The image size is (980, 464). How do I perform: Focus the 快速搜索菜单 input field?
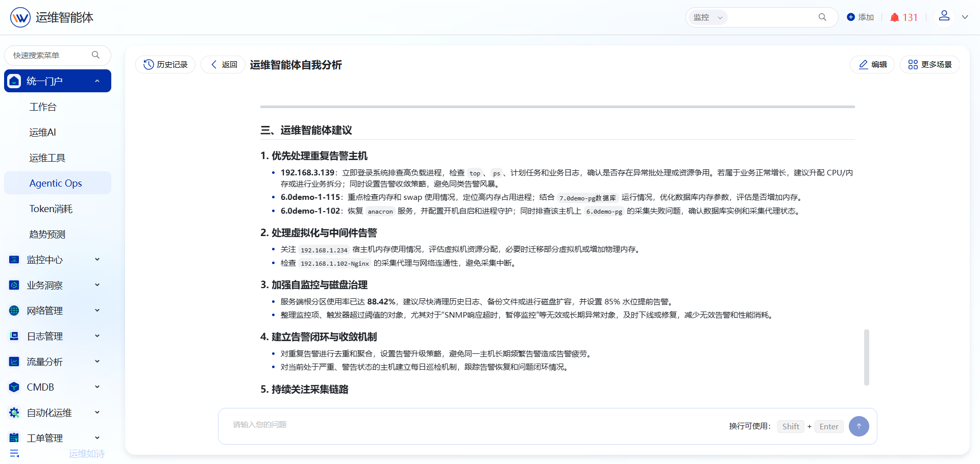(50, 55)
